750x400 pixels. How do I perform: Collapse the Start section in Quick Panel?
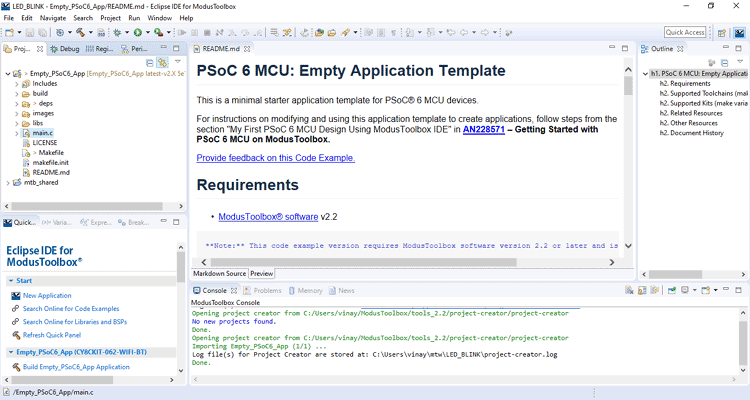point(9,281)
